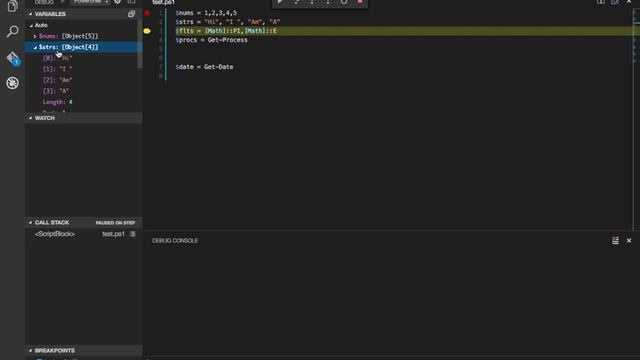The width and height of the screenshot is (640, 360).
Task: Collapse all variables with Variables header icon
Action: pos(131,14)
